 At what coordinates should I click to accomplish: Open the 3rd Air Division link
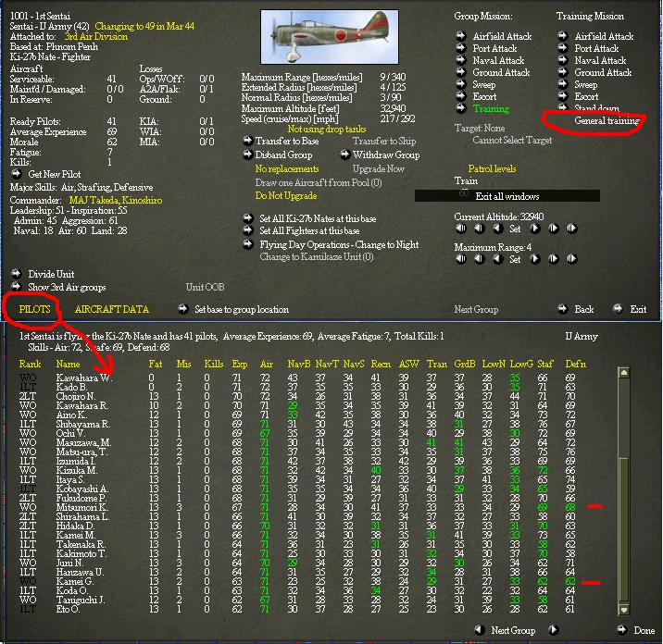(x=96, y=36)
